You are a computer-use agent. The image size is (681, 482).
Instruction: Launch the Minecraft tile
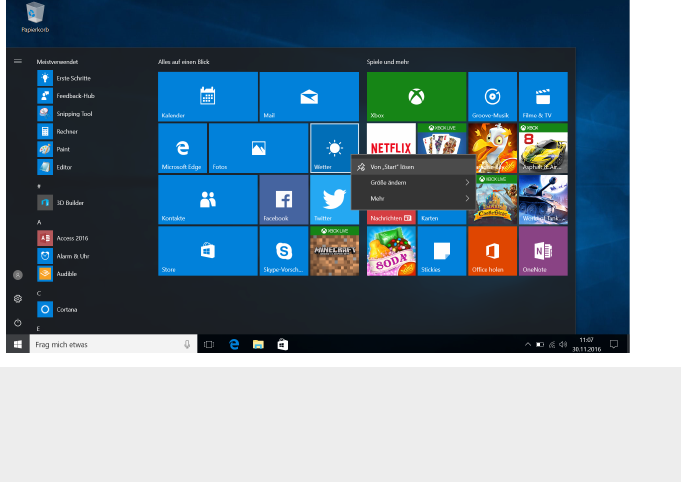(334, 251)
